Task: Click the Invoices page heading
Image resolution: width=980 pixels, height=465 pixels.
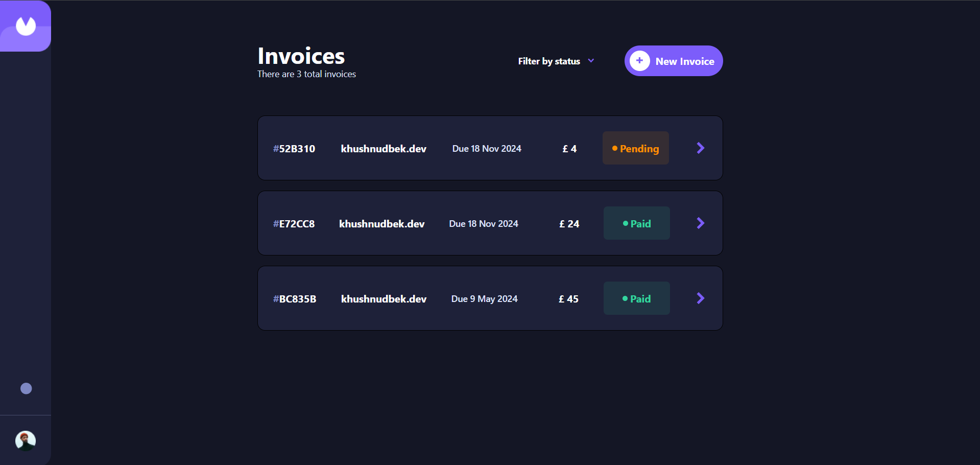Action: click(301, 56)
